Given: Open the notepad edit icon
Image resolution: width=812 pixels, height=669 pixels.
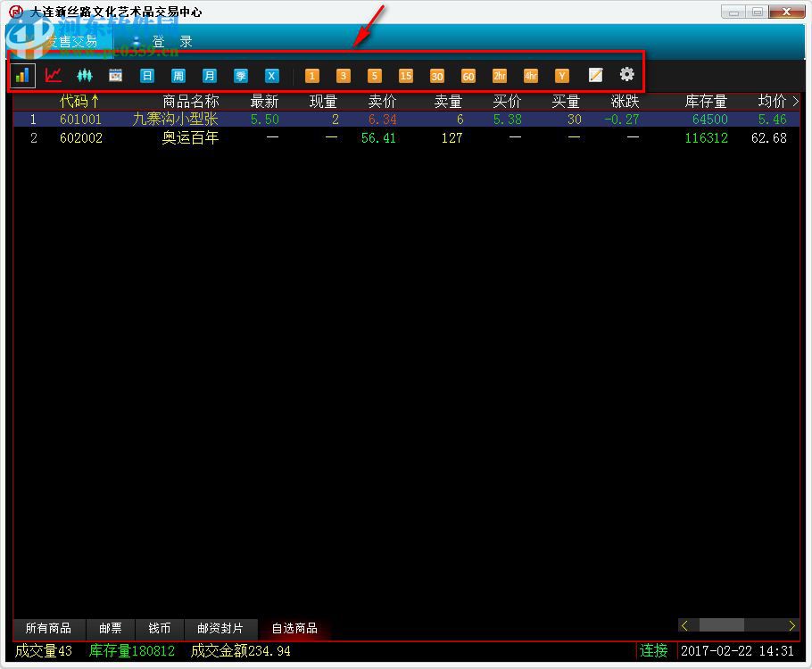Looking at the screenshot, I should (595, 76).
